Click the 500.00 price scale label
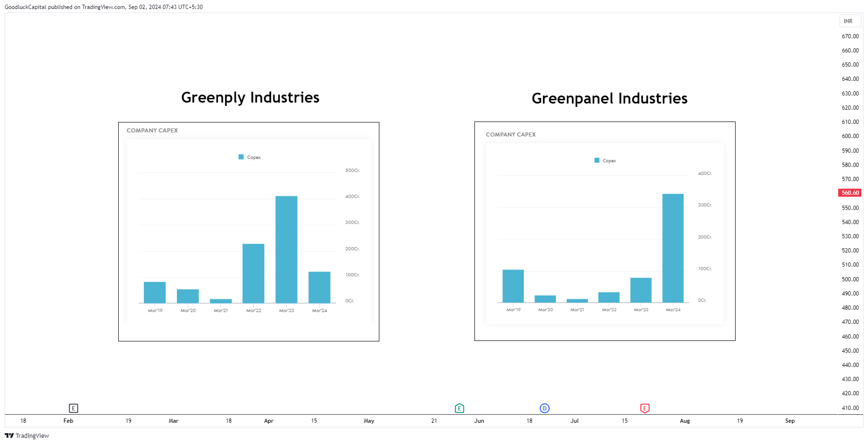This screenshot has width=868, height=444. click(x=850, y=279)
